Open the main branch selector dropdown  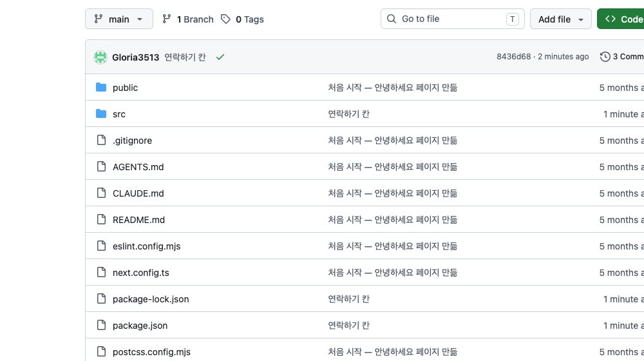point(118,19)
